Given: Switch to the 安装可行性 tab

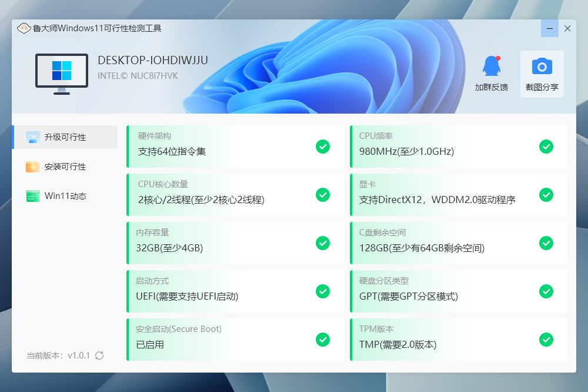Looking at the screenshot, I should click(65, 167).
